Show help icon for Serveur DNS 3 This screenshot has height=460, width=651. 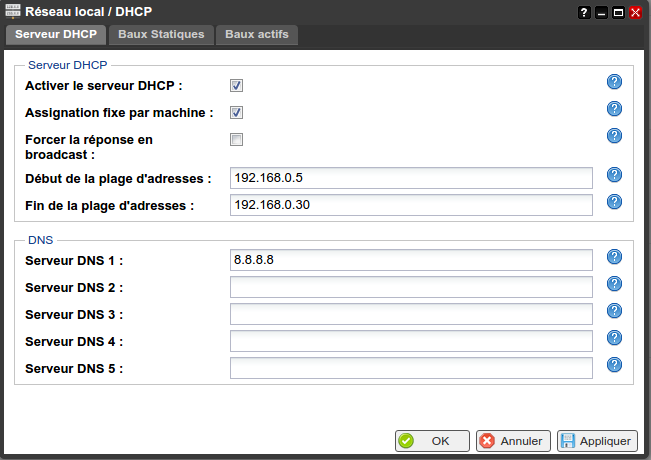click(614, 311)
